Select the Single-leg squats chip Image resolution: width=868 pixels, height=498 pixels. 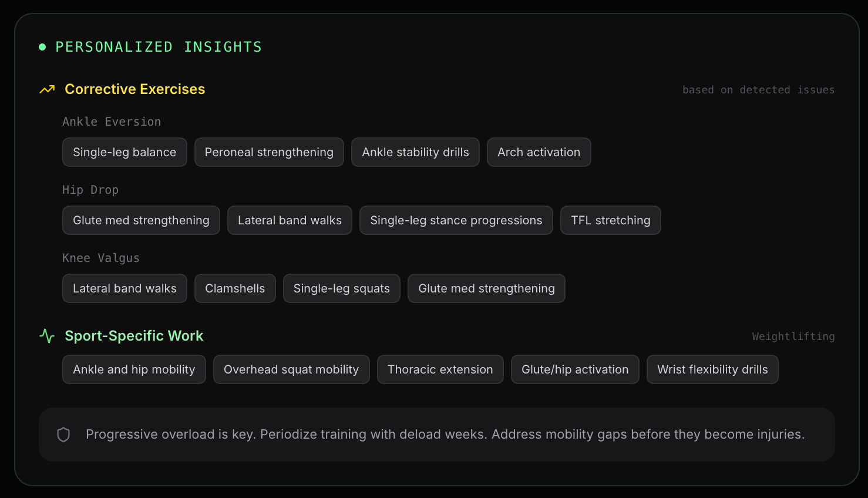pyautogui.click(x=341, y=288)
